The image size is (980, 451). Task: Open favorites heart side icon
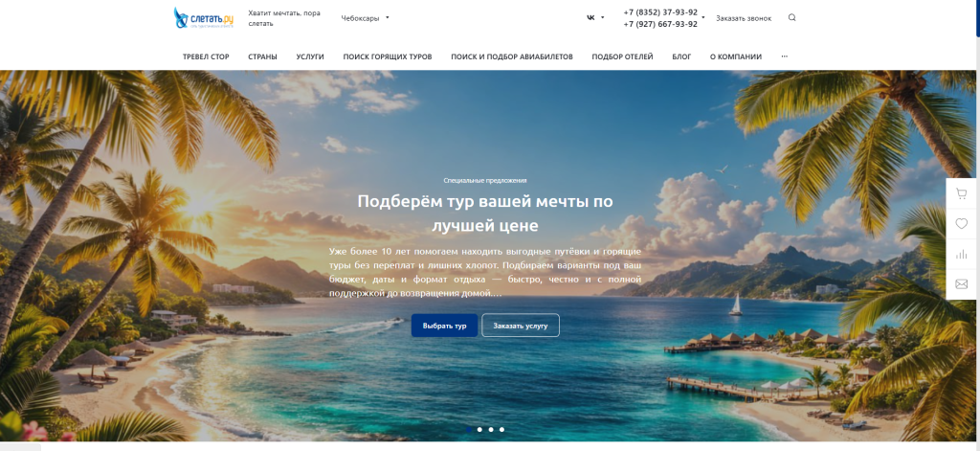pos(961,224)
